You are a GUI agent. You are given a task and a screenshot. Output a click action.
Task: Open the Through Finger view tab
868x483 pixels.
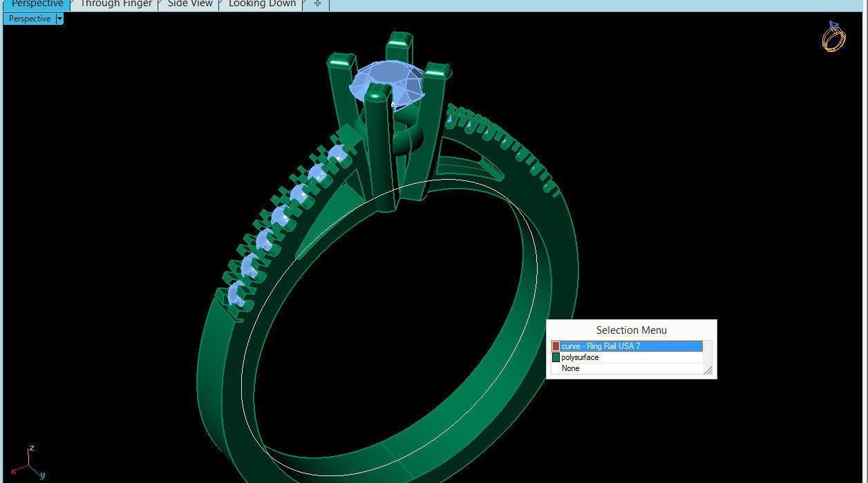coord(115,4)
